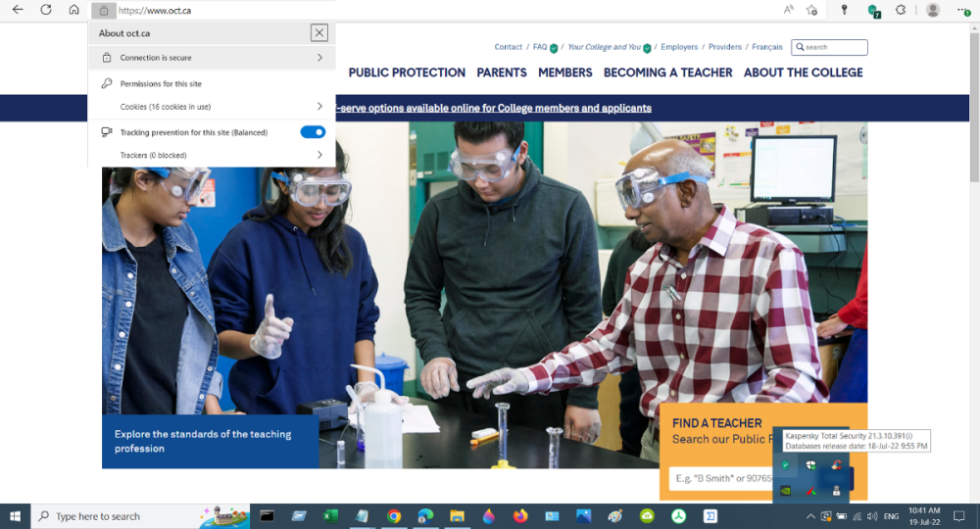Open File Explorer from the taskbar
Viewport: 980px width, 529px height.
click(457, 516)
